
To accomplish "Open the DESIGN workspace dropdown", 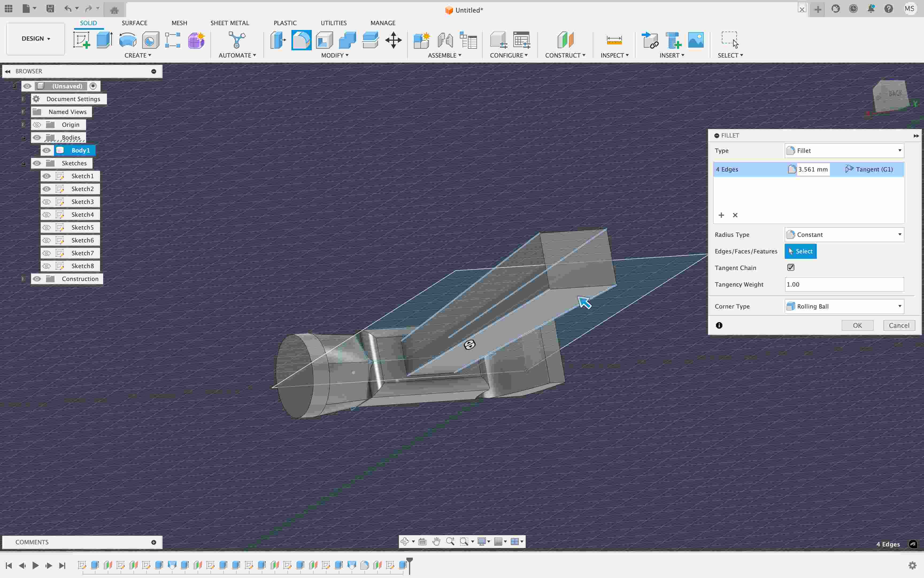I will coord(36,39).
